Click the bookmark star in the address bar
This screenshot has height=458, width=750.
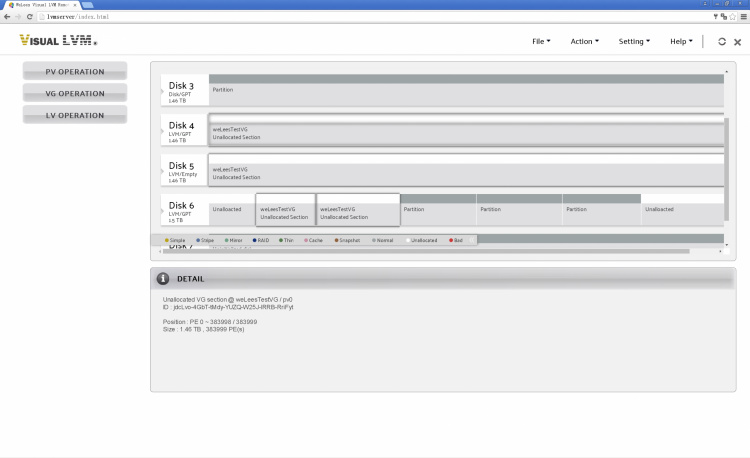732,17
